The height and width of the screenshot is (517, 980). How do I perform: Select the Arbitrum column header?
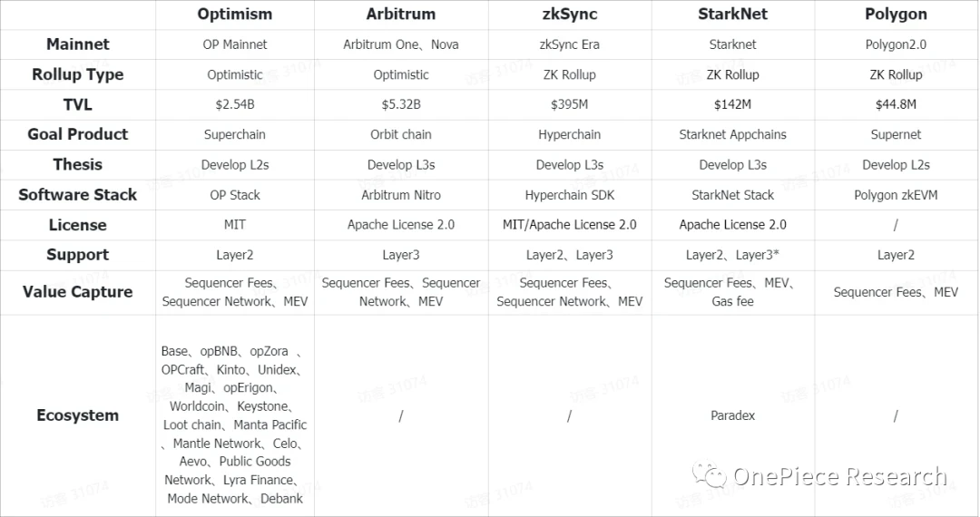[x=401, y=15]
